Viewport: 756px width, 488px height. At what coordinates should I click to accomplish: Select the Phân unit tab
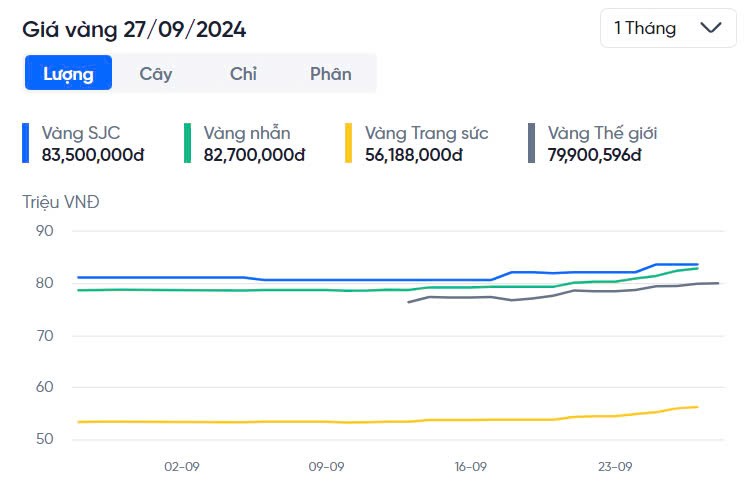[x=330, y=73]
